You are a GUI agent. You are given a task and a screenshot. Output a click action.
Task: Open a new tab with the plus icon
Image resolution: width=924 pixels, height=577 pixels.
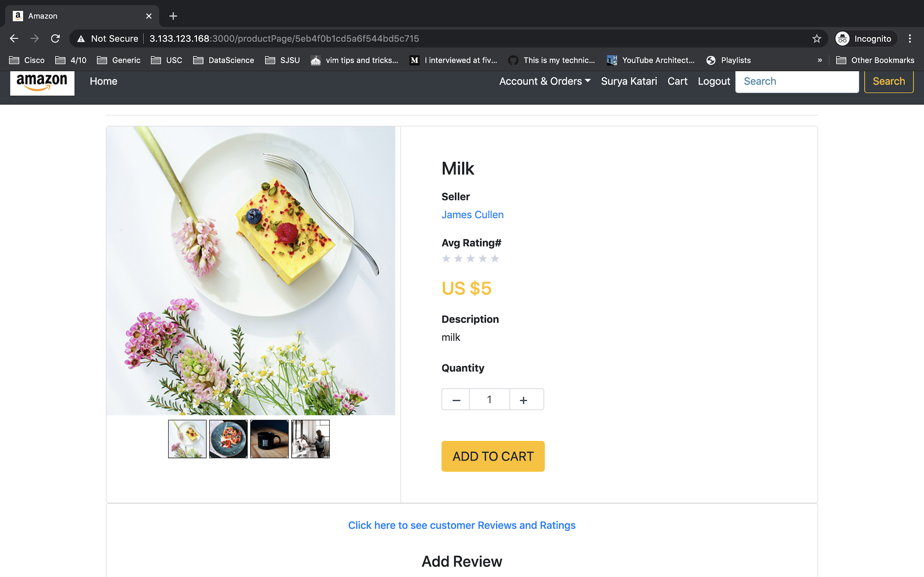pyautogui.click(x=173, y=16)
